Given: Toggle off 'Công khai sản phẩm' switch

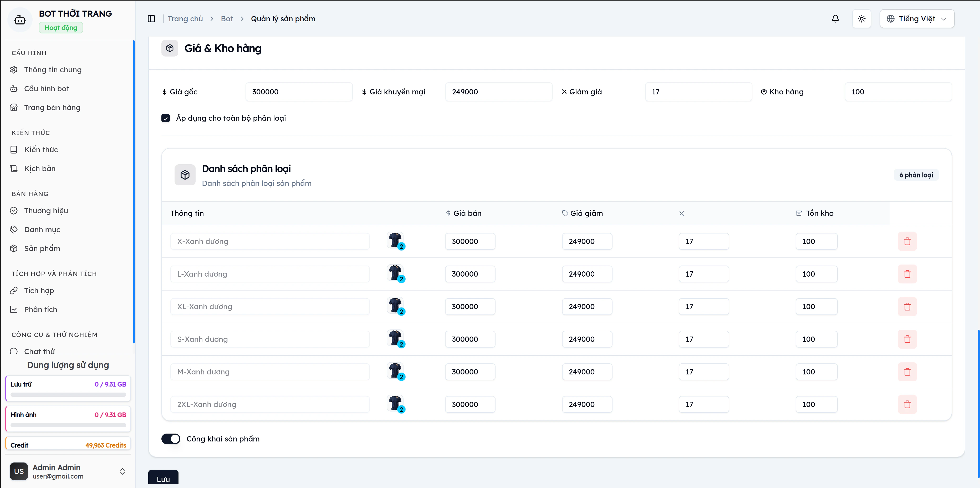Looking at the screenshot, I should tap(171, 439).
